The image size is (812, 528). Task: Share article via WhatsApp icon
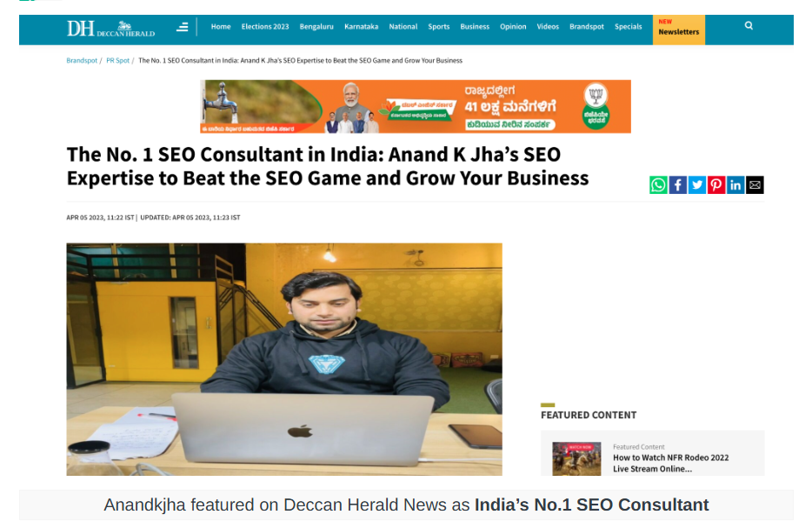coord(658,185)
